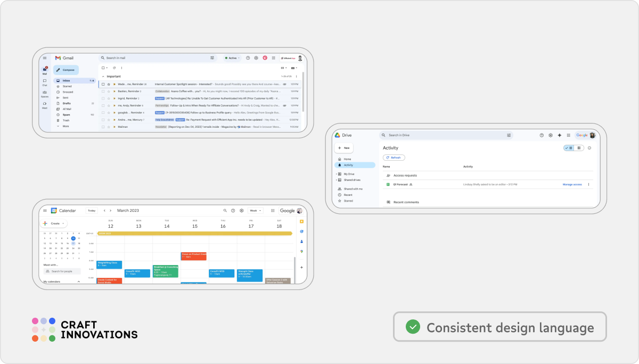
Task: Open Google Keep in Calendar's right panel
Action: pos(302,221)
